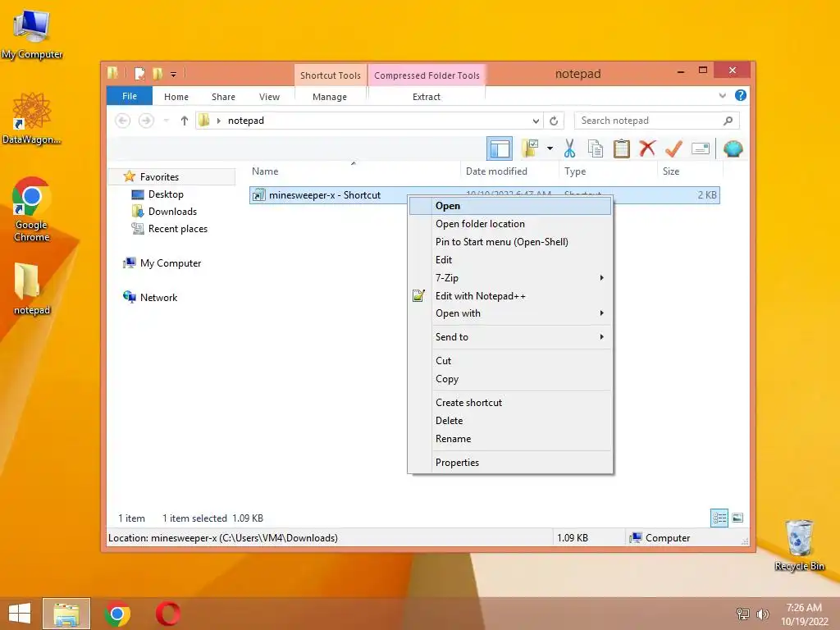Click the search magnifier icon

tap(728, 121)
